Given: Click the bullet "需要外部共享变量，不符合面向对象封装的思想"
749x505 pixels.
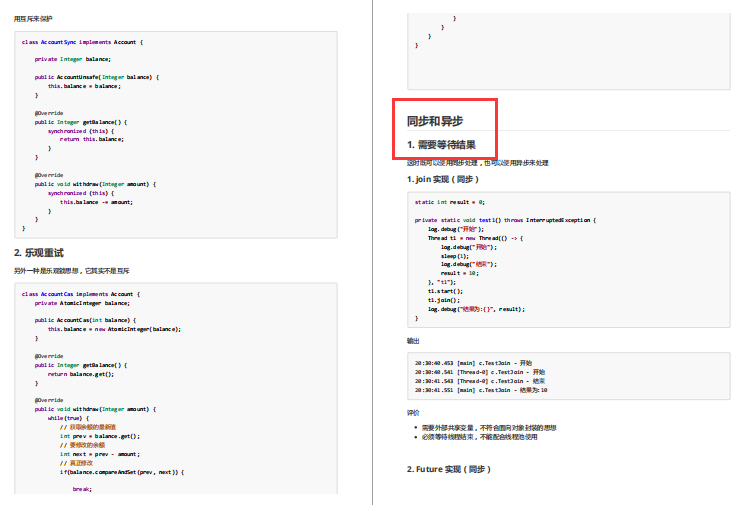Looking at the screenshot, I should (x=489, y=428).
